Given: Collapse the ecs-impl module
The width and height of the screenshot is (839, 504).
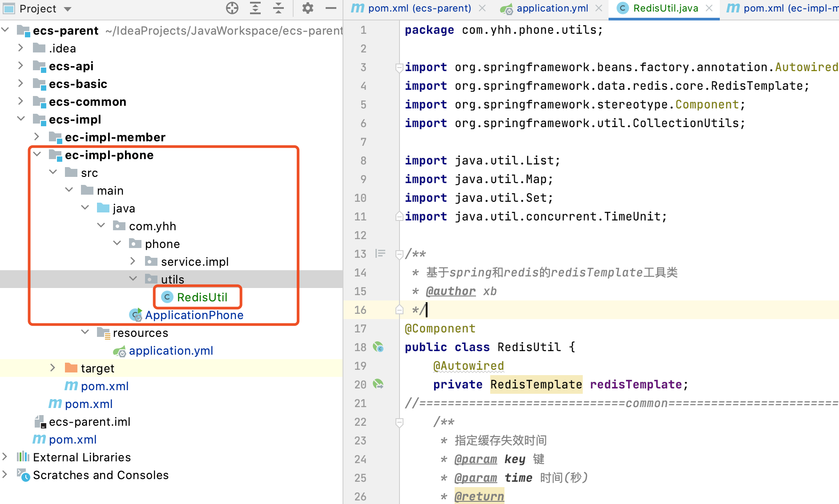Looking at the screenshot, I should pos(20,119).
